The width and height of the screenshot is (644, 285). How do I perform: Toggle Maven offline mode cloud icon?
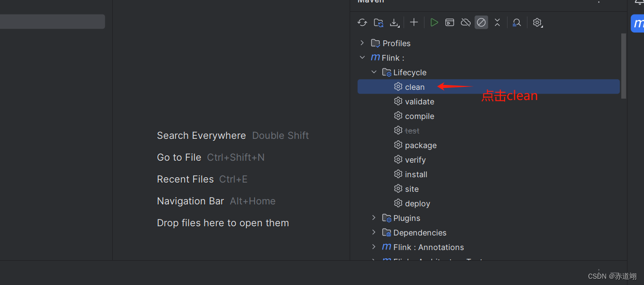466,22
